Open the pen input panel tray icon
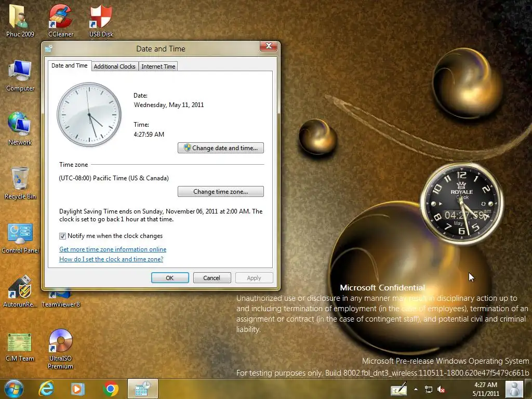 coord(398,389)
